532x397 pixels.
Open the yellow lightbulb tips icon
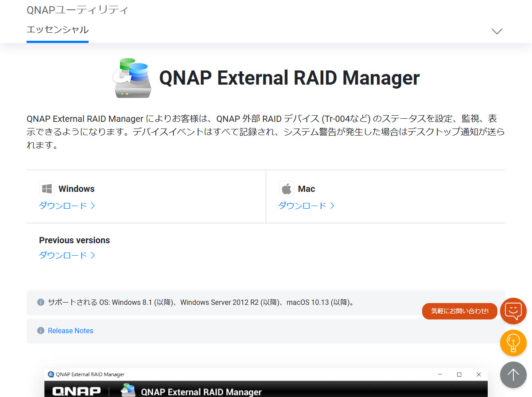point(513,343)
